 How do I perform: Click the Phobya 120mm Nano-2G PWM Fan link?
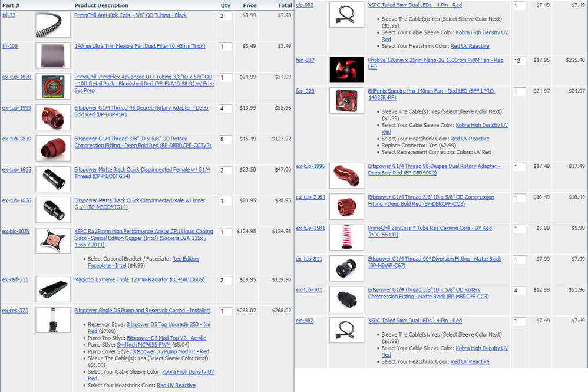click(x=436, y=64)
